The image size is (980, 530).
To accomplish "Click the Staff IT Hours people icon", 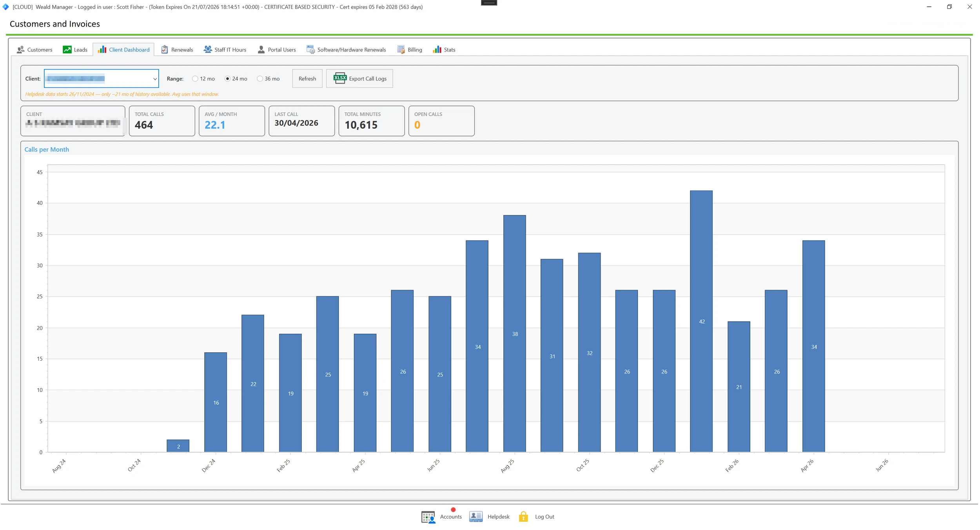I will (x=208, y=50).
